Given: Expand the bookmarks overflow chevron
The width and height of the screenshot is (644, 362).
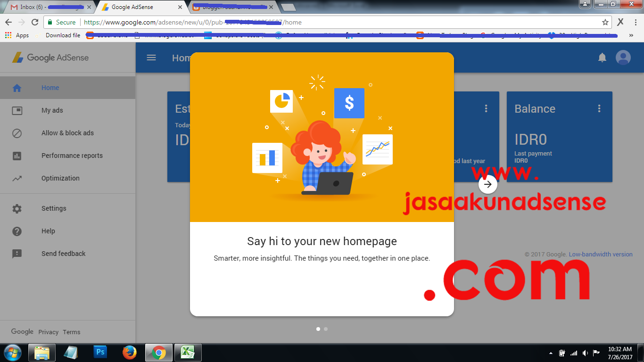Looking at the screenshot, I should tap(631, 35).
